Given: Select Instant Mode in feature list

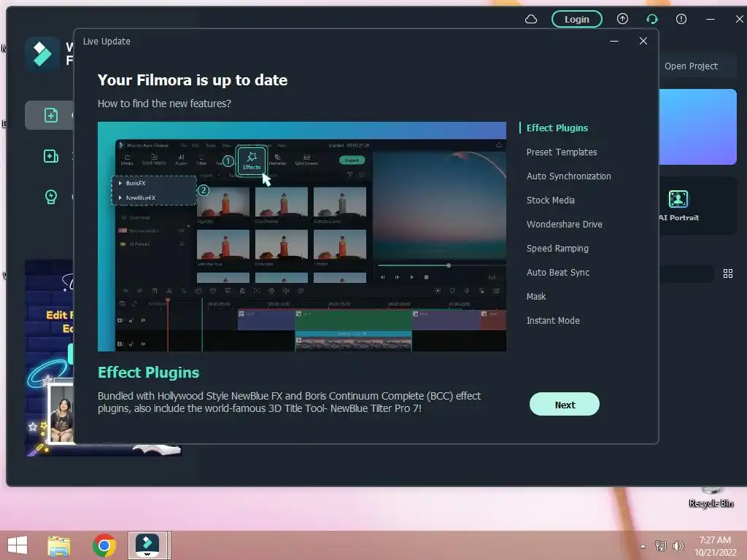Looking at the screenshot, I should click(x=553, y=321).
